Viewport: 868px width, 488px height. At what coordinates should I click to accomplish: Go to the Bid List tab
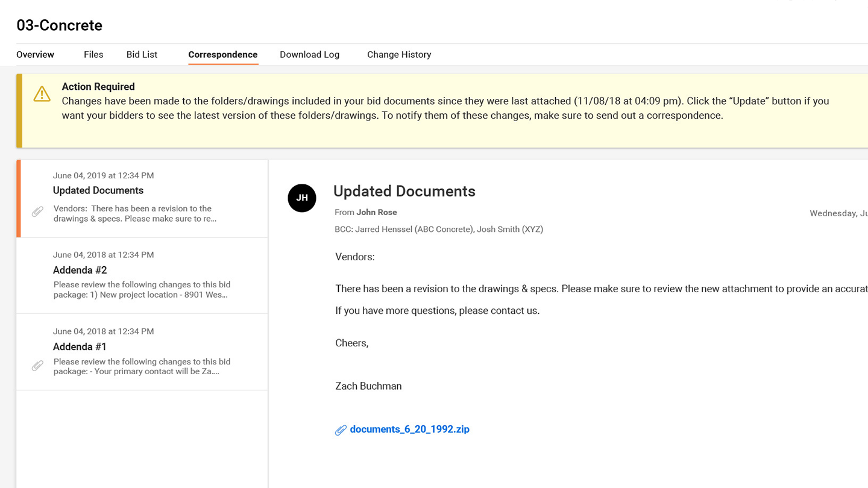pos(142,54)
